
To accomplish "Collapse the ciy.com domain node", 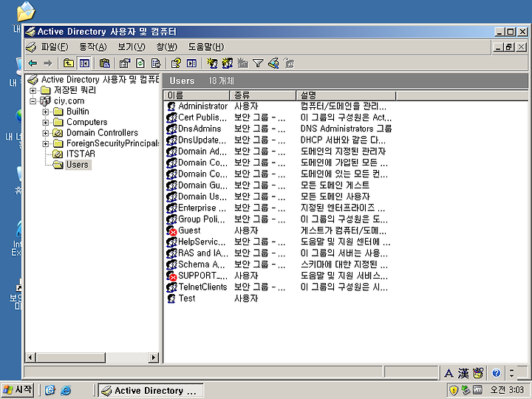I will (x=33, y=101).
